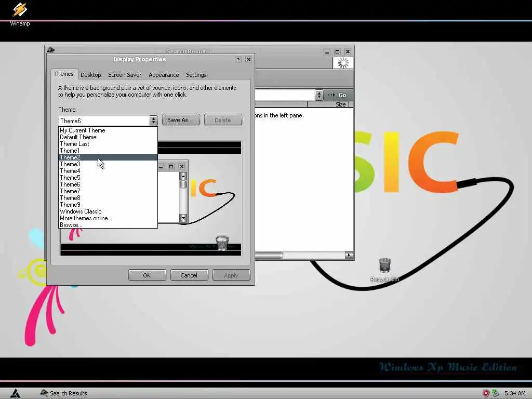Click More themes online... entry
Screen dimensions: 532x399
[x=108, y=218]
